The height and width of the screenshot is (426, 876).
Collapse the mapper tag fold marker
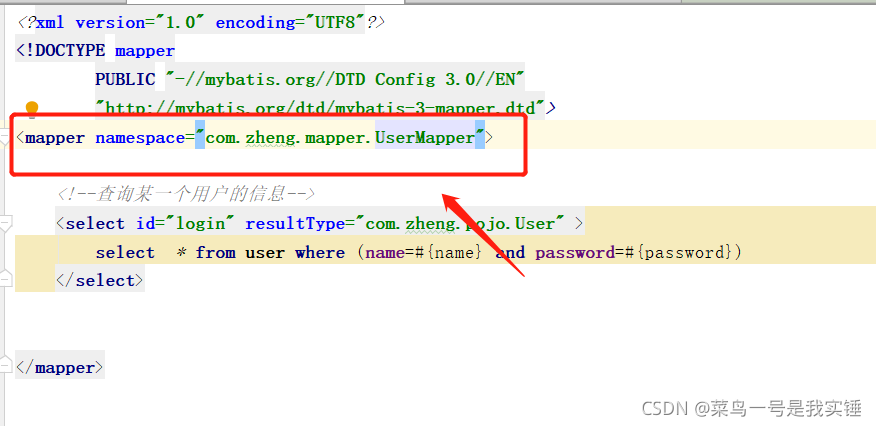coord(5,138)
